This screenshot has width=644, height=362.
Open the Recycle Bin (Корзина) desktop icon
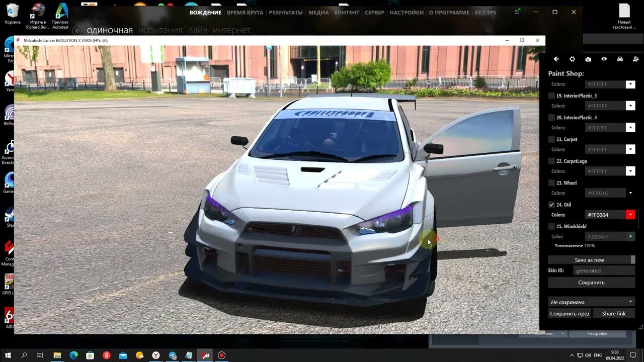13,14
